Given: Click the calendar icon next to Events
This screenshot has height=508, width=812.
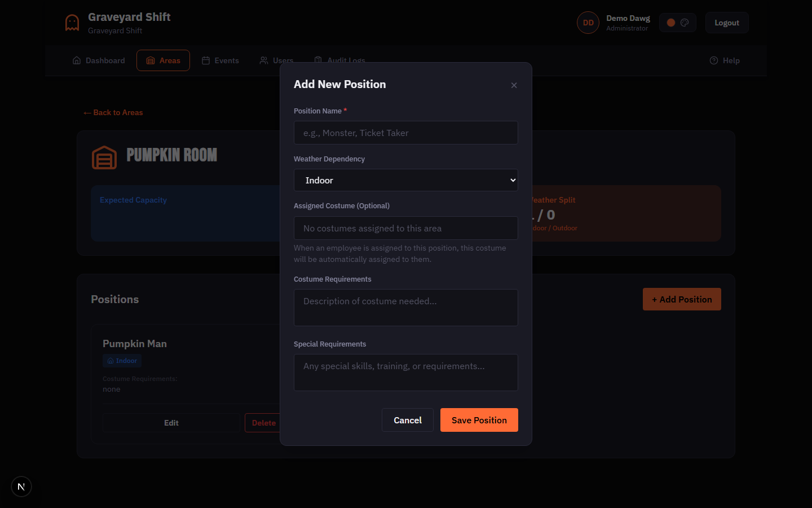Looking at the screenshot, I should coord(206,60).
